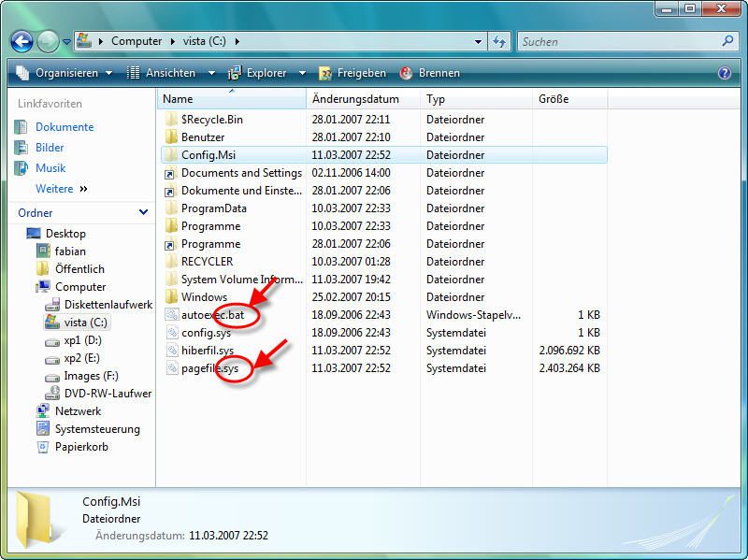Select Computer in folder tree
The height and width of the screenshot is (560, 748).
80,287
